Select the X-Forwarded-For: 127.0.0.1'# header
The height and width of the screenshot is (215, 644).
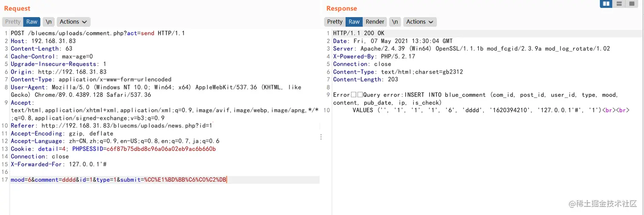[58, 164]
